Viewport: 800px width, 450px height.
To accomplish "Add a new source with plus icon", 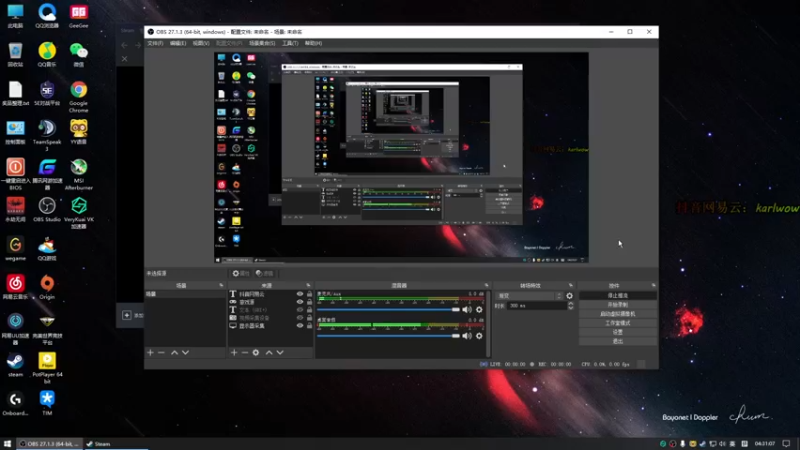I will pos(234,353).
